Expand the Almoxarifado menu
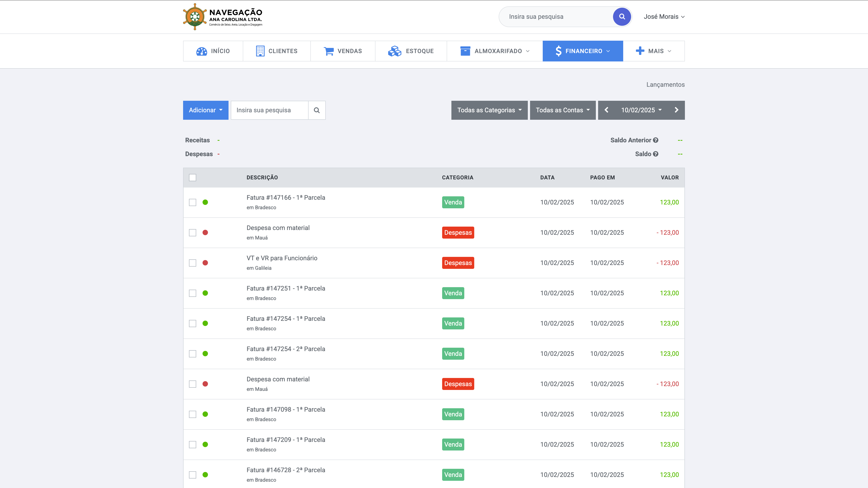Screen dimensions: 868x488 click(x=495, y=51)
